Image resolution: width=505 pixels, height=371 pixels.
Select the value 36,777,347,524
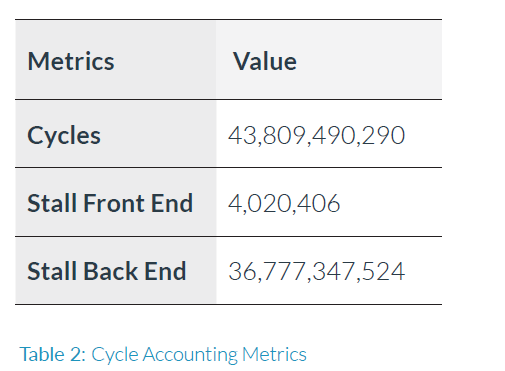pos(317,271)
